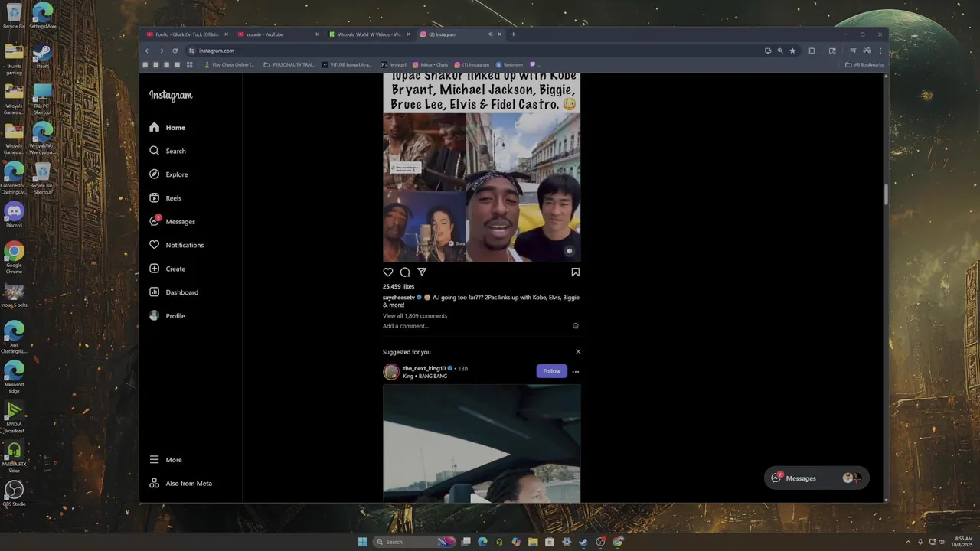
Task: Like the saycheesetv post with heart icon
Action: [x=388, y=272]
